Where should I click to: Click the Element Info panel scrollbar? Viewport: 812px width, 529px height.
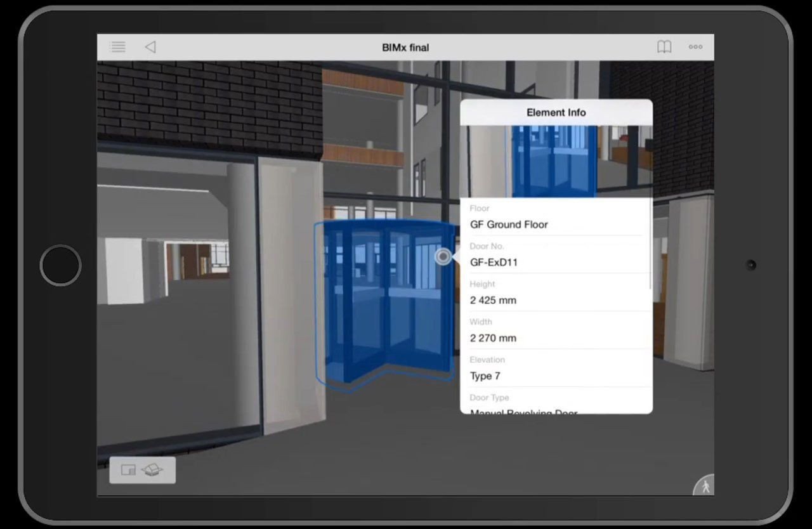click(x=650, y=245)
